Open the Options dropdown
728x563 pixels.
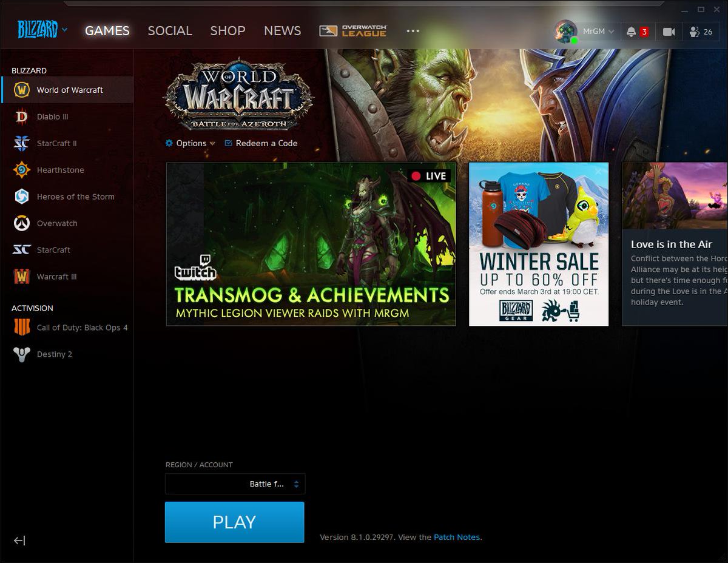tap(190, 143)
